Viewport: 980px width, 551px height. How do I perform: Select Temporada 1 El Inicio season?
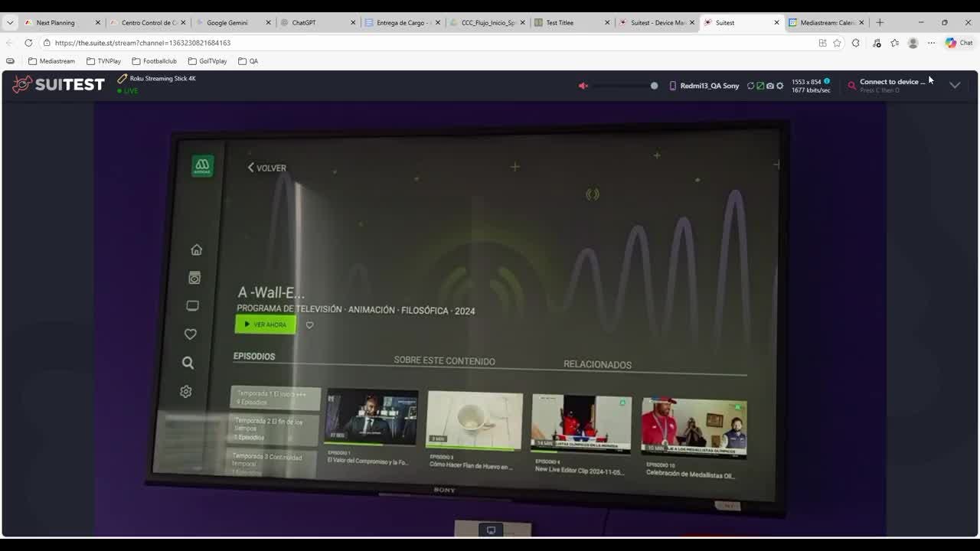(x=275, y=398)
